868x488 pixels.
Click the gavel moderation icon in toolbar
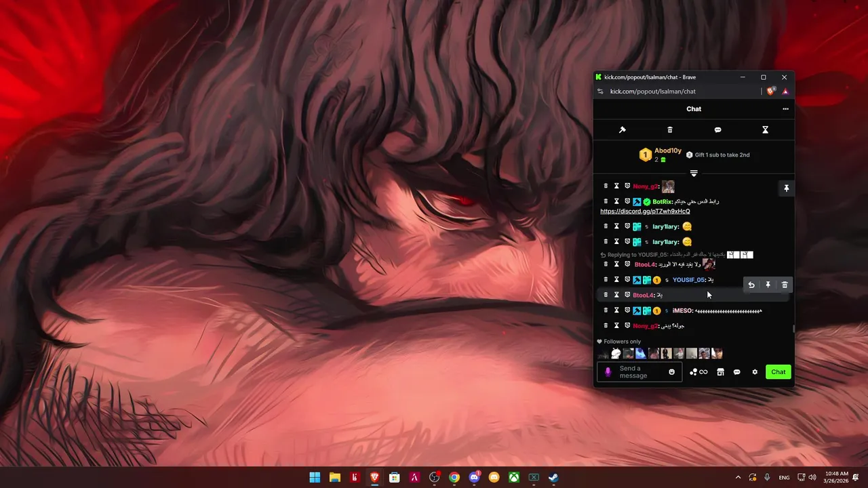623,129
